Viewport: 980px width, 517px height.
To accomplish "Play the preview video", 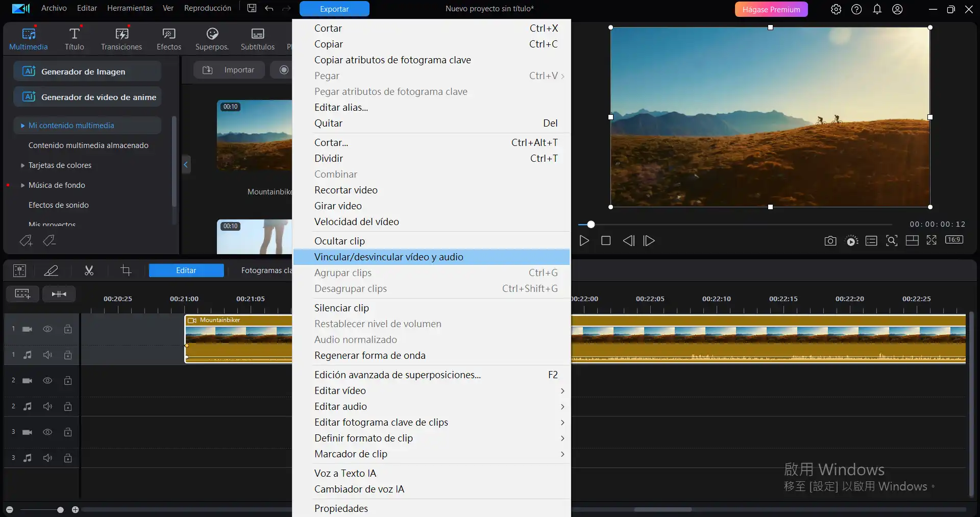I will coord(584,241).
